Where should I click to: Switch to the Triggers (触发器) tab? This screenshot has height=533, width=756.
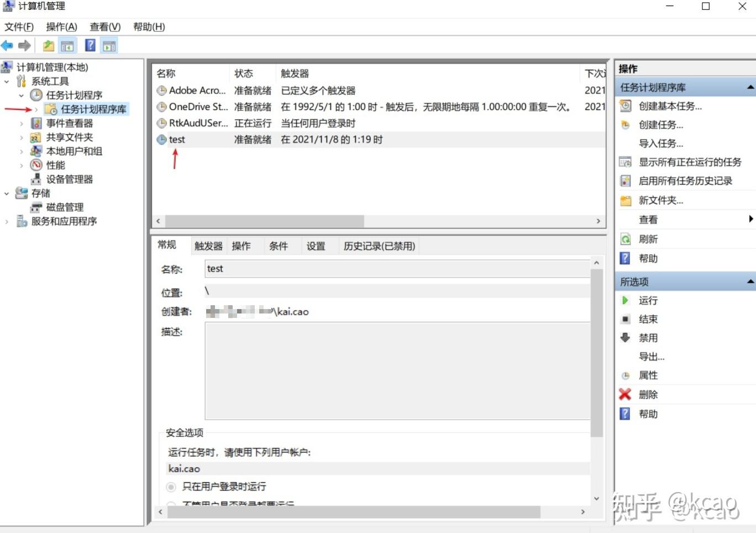pyautogui.click(x=208, y=246)
